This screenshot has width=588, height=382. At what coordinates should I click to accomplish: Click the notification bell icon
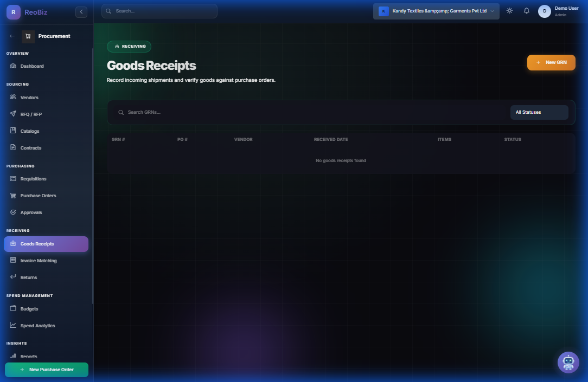[x=526, y=10]
